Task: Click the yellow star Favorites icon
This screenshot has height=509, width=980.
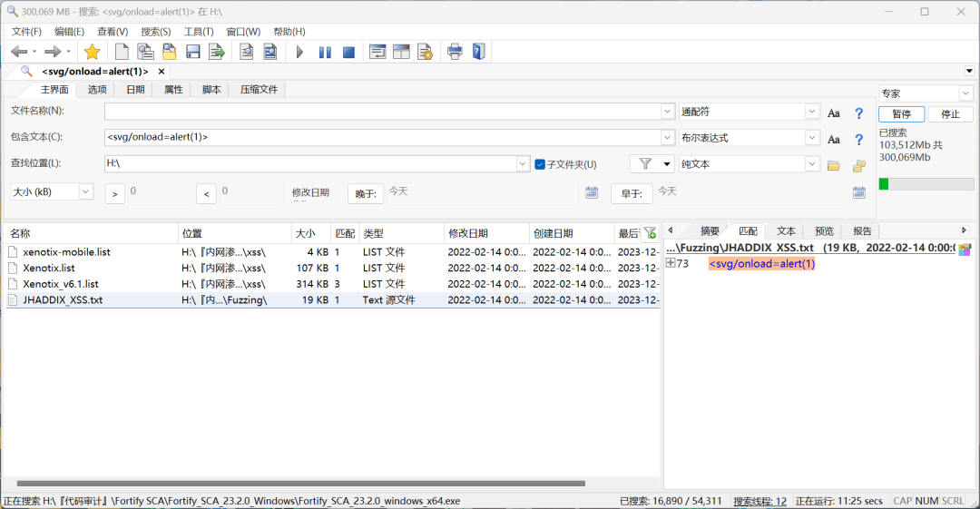Action: tap(92, 52)
